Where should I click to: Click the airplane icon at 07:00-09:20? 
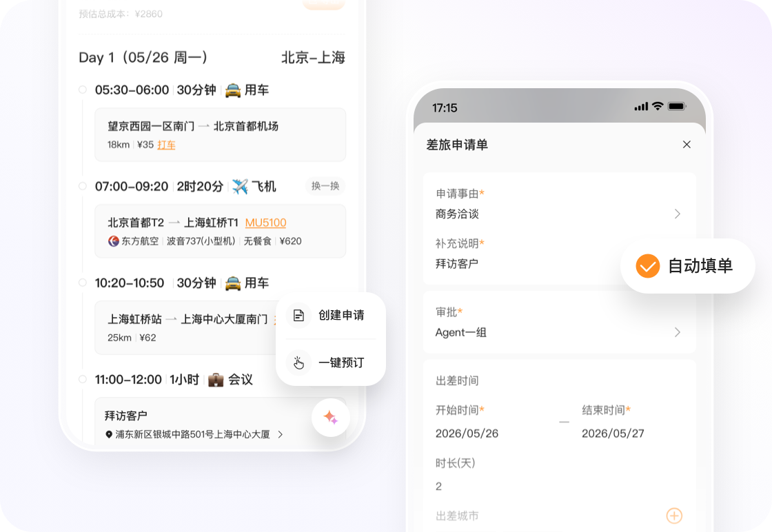pyautogui.click(x=240, y=187)
